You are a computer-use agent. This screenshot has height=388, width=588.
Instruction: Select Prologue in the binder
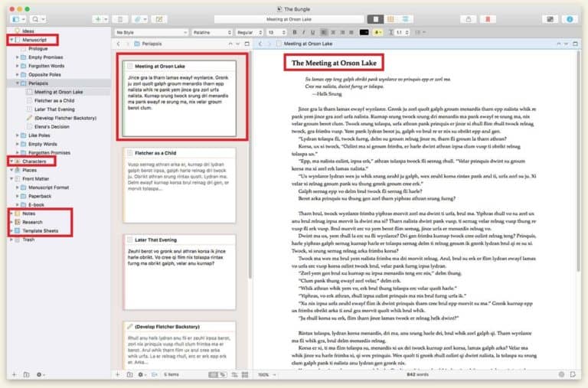(x=38, y=49)
